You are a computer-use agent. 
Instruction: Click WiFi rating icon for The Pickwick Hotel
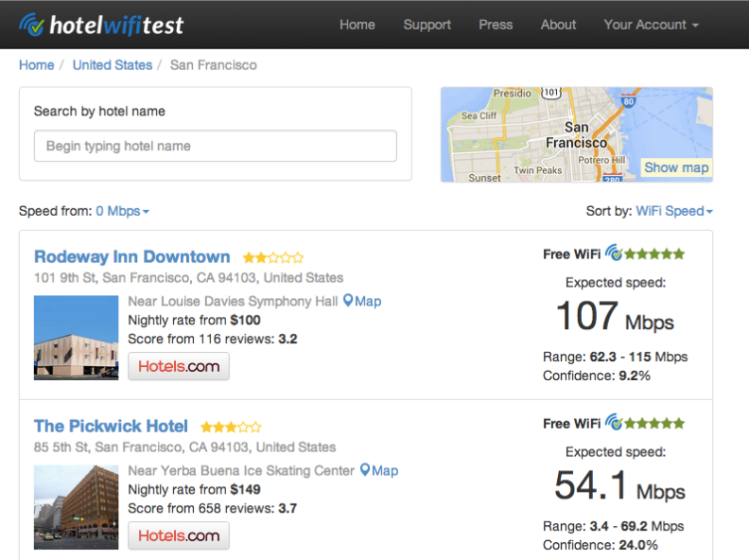coord(614,423)
